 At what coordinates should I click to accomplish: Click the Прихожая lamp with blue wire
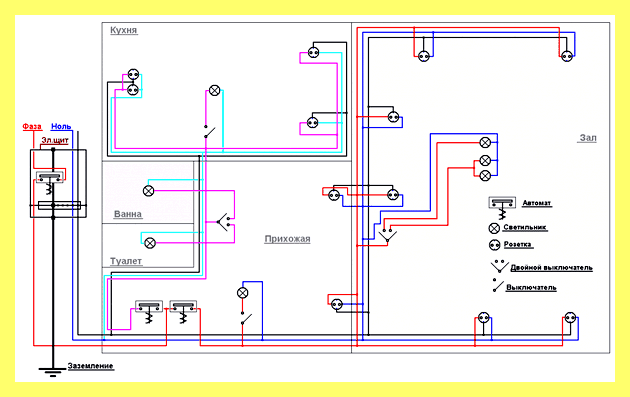coord(243,293)
